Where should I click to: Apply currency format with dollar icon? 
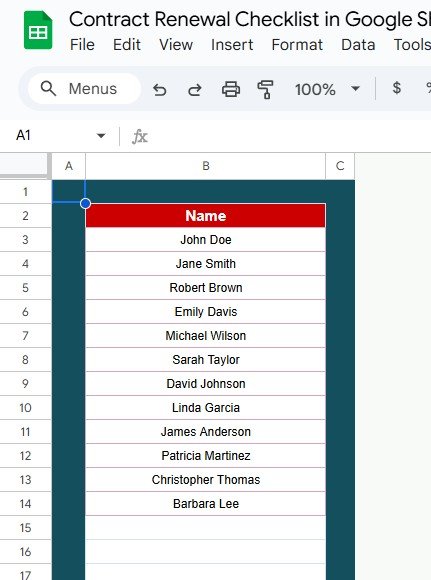pos(397,88)
